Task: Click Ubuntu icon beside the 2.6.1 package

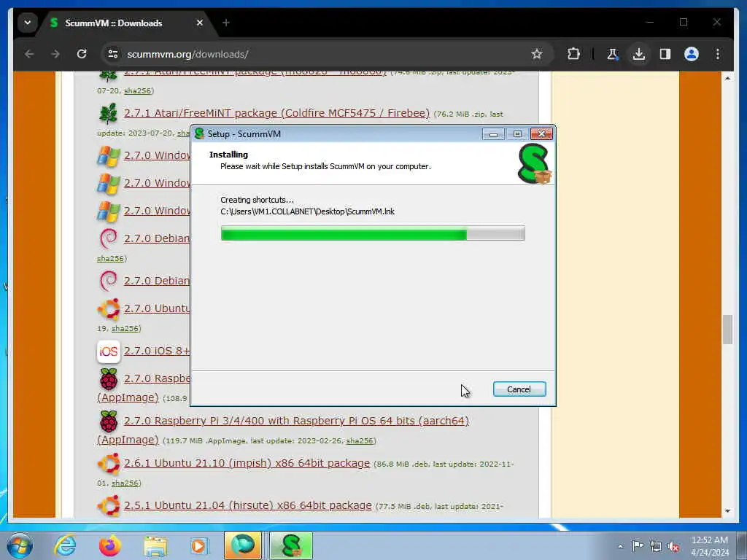Action: tap(109, 463)
